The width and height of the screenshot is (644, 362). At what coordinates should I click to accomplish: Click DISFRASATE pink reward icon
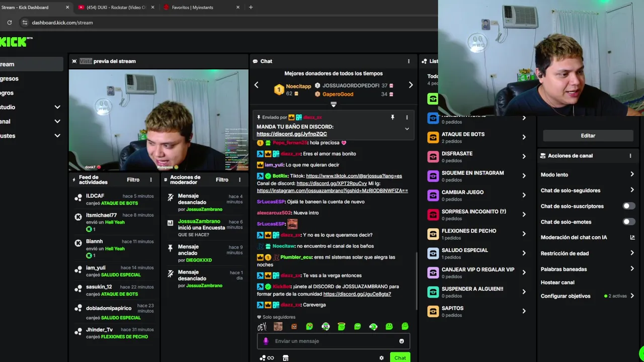click(x=433, y=156)
